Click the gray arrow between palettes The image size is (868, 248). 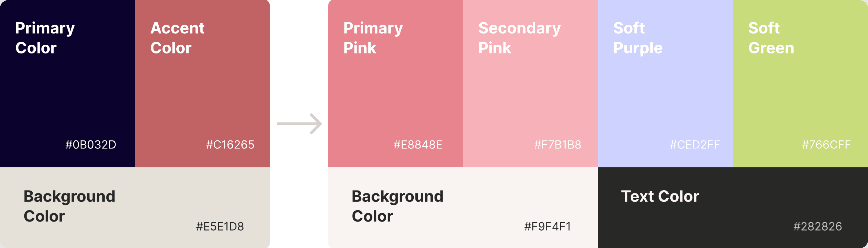point(299,124)
